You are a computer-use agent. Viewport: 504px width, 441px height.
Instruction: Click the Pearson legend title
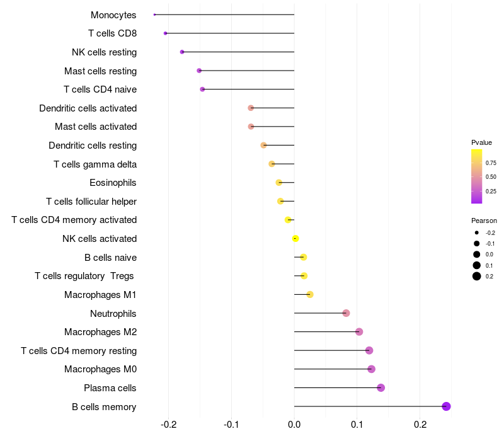[484, 220]
